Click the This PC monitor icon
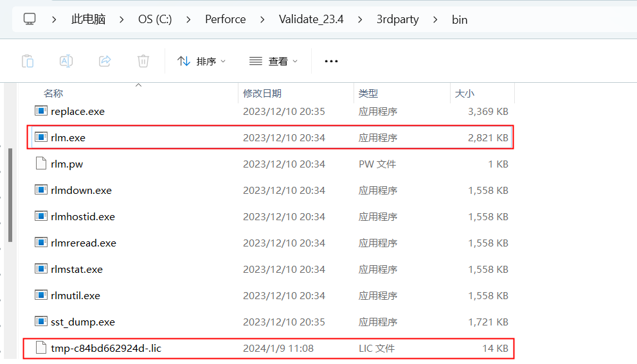Image resolution: width=637 pixels, height=364 pixels. (x=30, y=19)
